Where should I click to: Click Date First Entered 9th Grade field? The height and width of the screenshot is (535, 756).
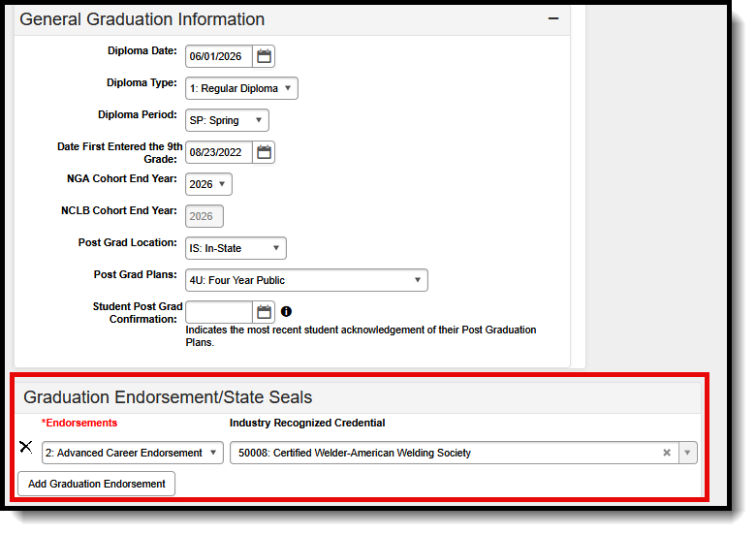219,152
